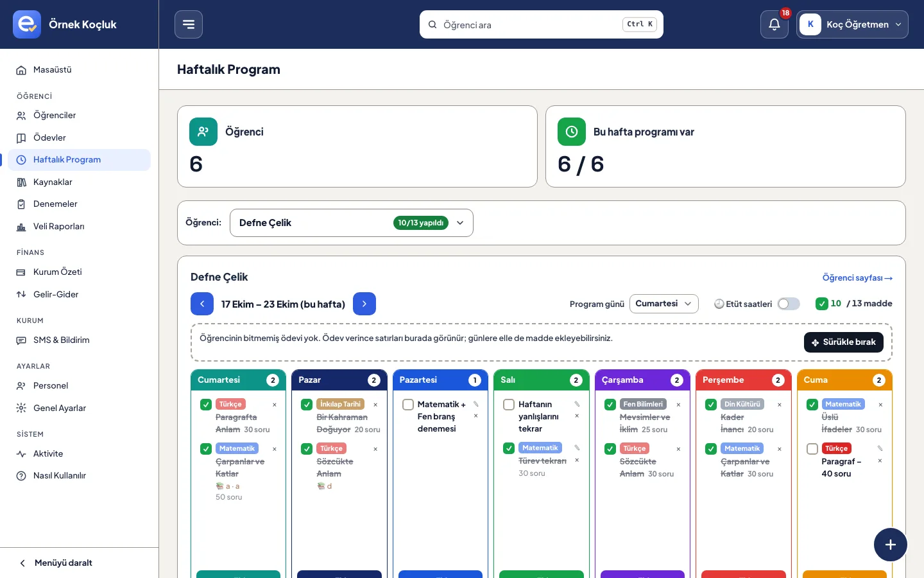Open the Defne Çelik student dropdown
The image size is (924, 578).
click(x=352, y=223)
